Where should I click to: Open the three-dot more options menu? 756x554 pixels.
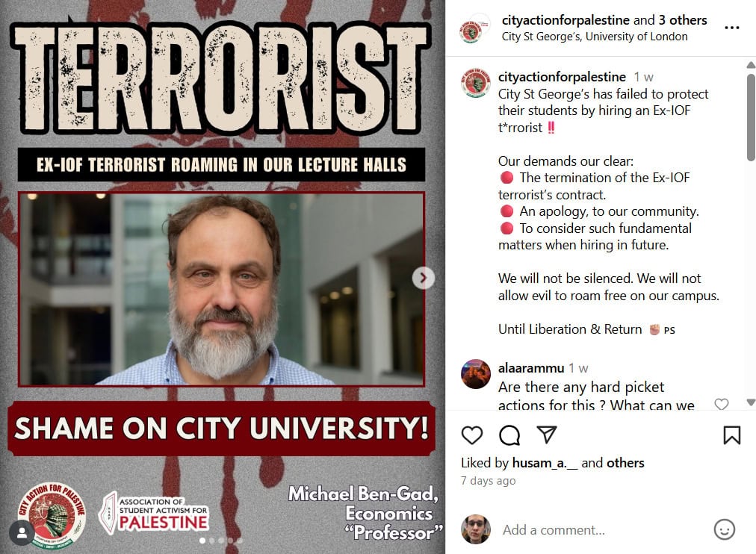pyautogui.click(x=731, y=28)
